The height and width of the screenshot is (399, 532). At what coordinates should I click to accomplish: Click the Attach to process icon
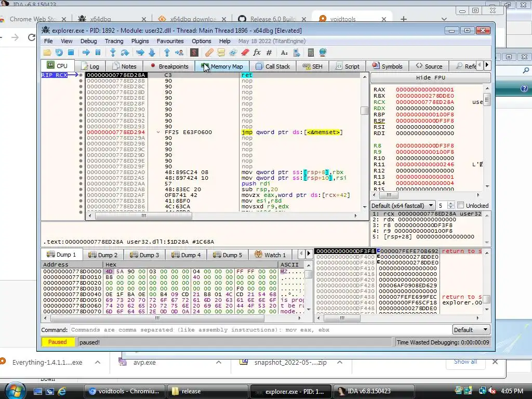click(x=297, y=52)
